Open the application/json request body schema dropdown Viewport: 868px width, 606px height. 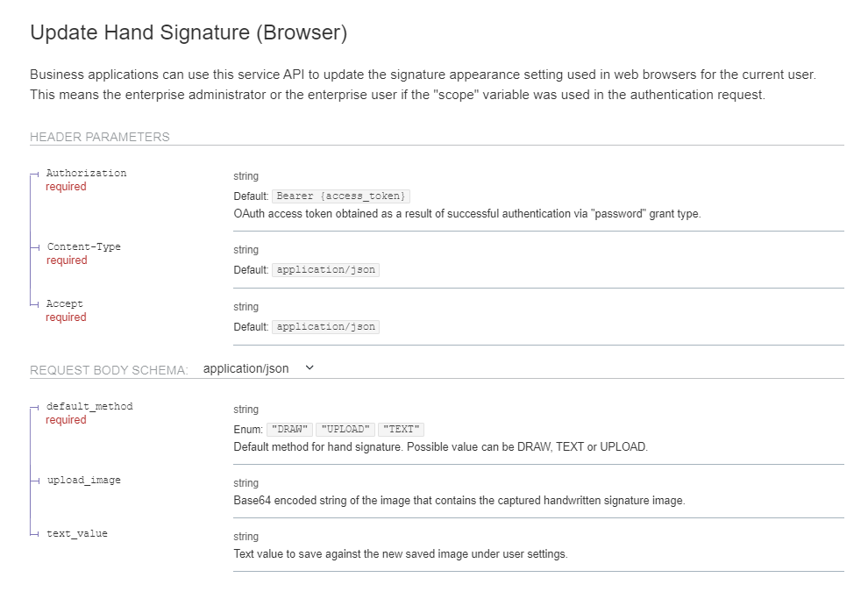[x=246, y=368]
